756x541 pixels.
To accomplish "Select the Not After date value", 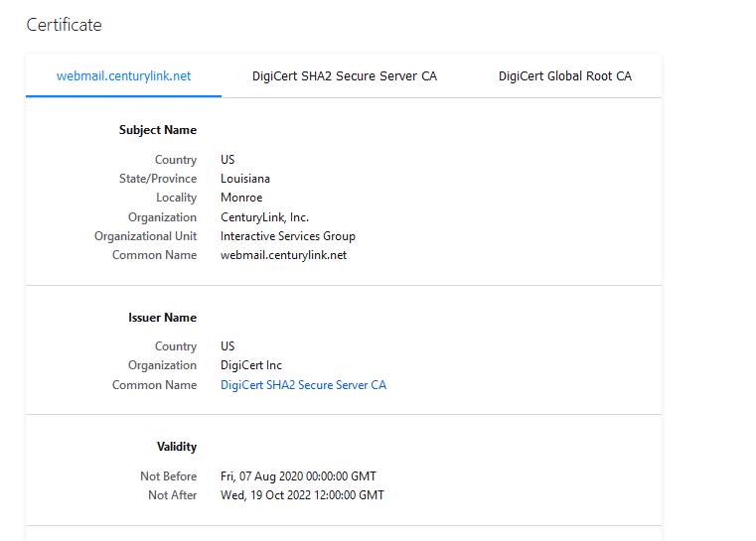I will (x=302, y=495).
